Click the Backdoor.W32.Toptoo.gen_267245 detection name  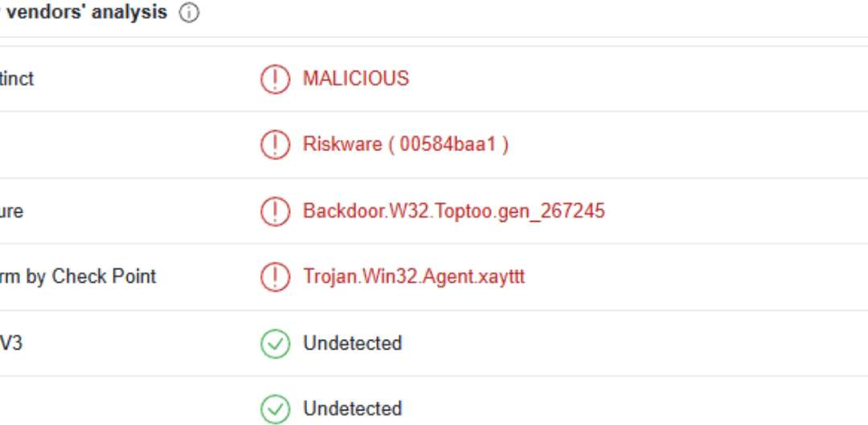click(453, 211)
